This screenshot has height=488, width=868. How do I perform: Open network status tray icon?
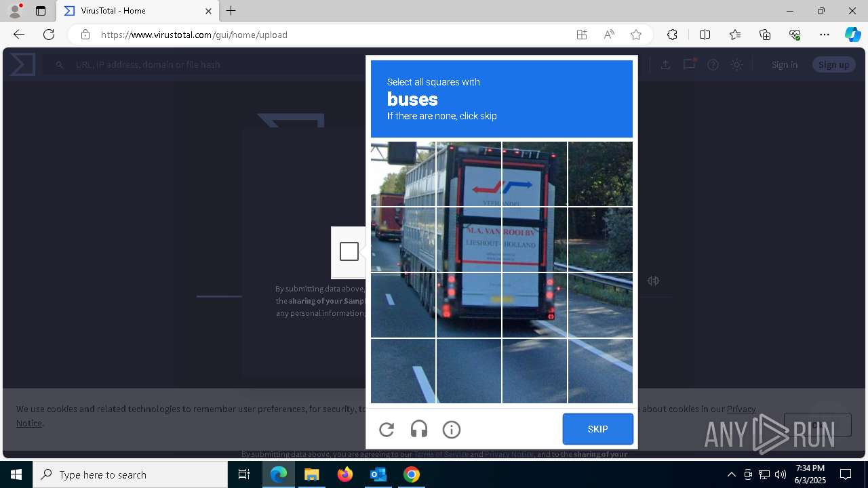click(x=764, y=474)
